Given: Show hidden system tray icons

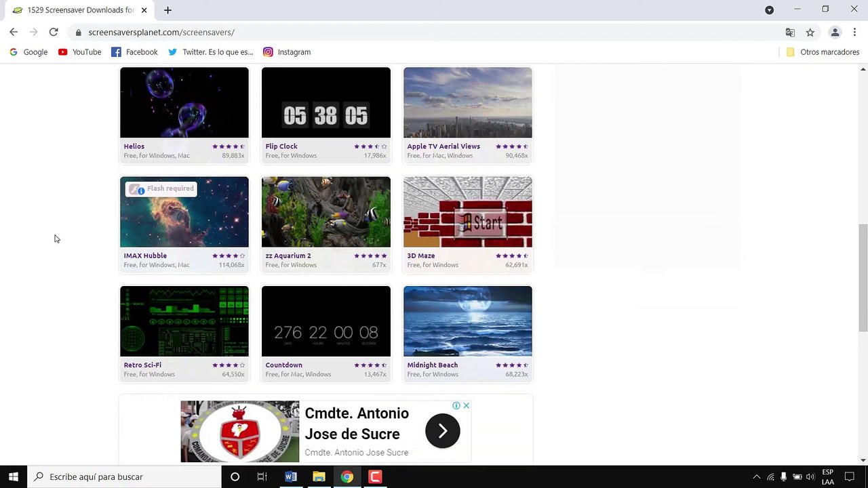Looking at the screenshot, I should click(757, 476).
